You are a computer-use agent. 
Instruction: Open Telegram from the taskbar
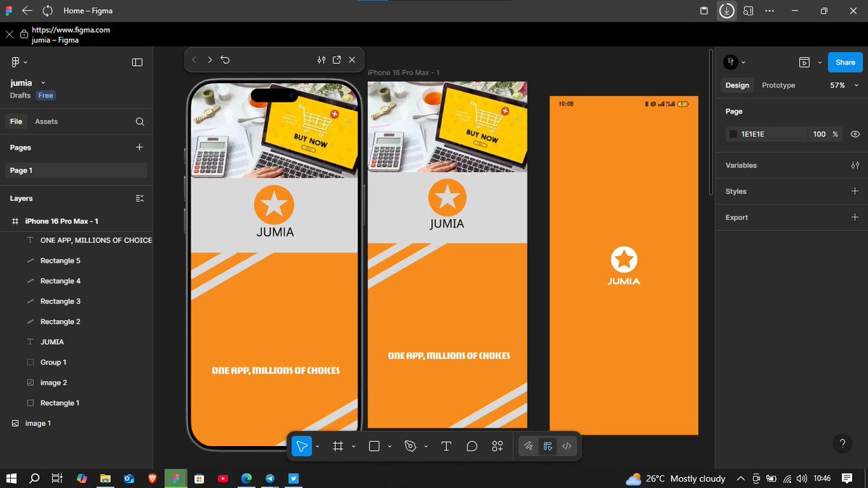click(270, 479)
